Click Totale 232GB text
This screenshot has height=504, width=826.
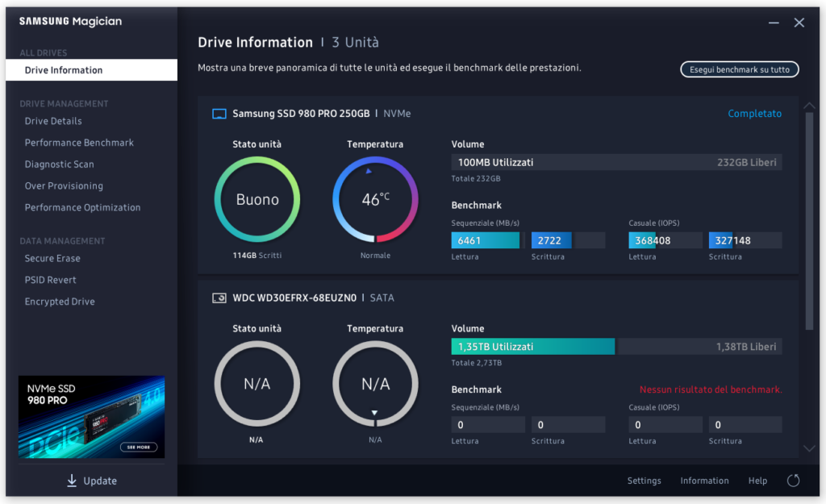point(476,178)
